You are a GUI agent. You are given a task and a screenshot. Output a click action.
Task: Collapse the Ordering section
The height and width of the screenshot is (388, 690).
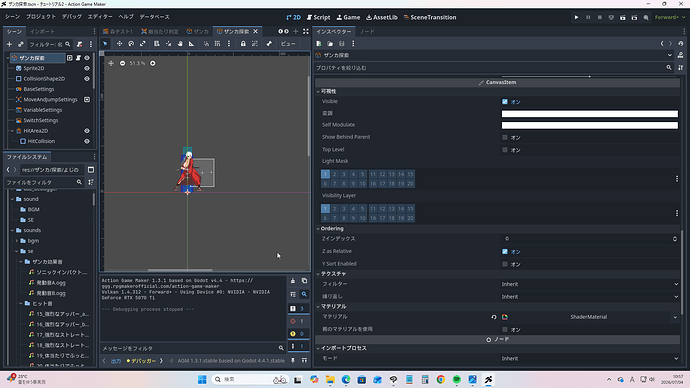(332, 229)
